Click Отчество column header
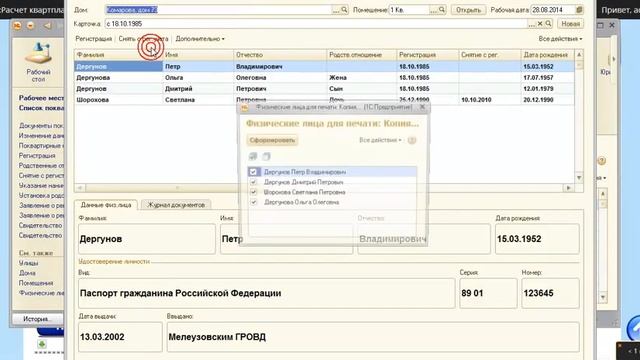 tap(280, 55)
